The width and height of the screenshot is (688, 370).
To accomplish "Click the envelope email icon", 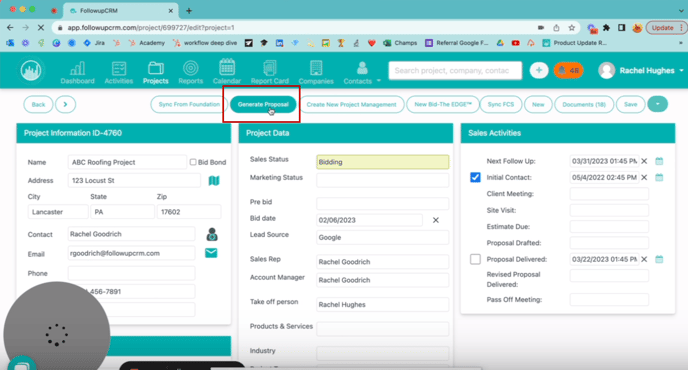I will tap(211, 253).
